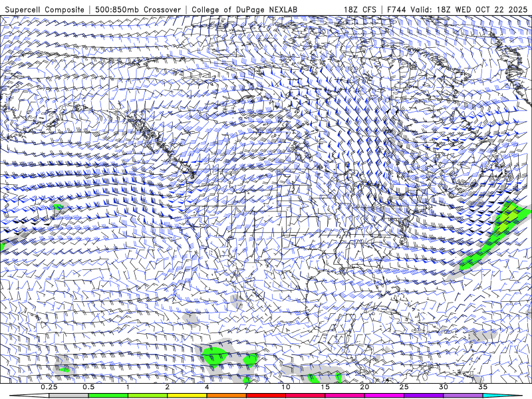Select crimson 10–15 color bar segment
Viewport: 532px width, 399px height.
pyautogui.click(x=305, y=396)
